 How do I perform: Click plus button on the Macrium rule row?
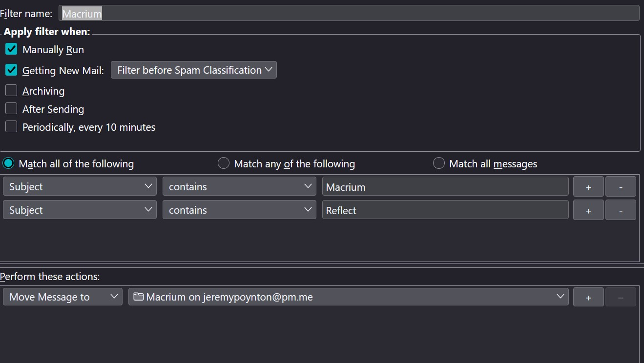click(x=588, y=187)
